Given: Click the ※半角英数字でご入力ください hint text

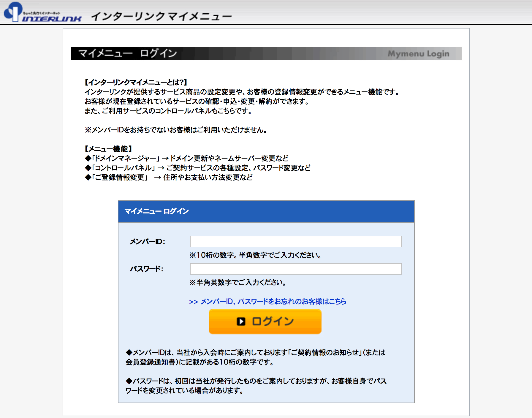Looking at the screenshot, I should point(237,283).
